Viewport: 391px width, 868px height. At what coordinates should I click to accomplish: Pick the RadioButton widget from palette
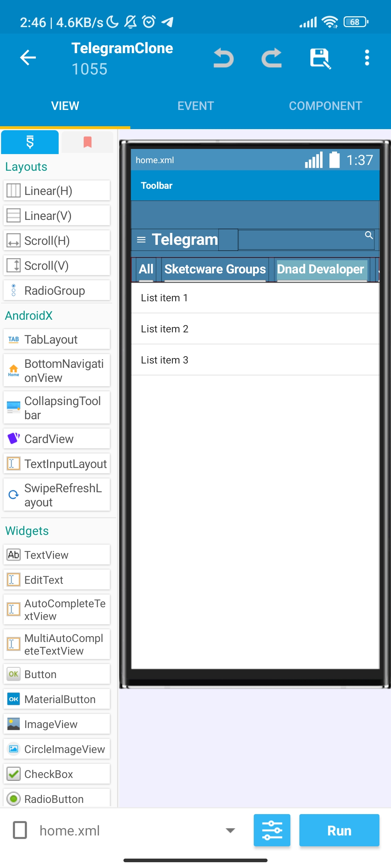(57, 798)
